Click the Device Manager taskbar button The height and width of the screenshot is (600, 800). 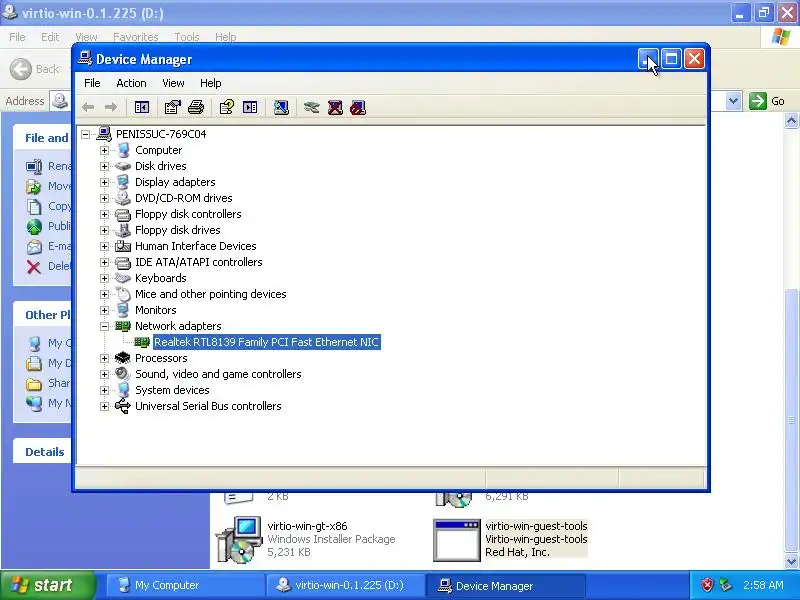505,586
